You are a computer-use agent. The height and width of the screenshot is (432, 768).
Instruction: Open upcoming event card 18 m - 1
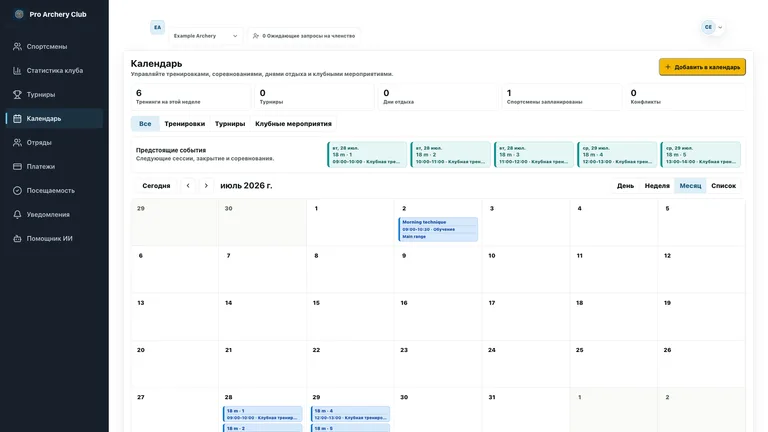tap(367, 155)
